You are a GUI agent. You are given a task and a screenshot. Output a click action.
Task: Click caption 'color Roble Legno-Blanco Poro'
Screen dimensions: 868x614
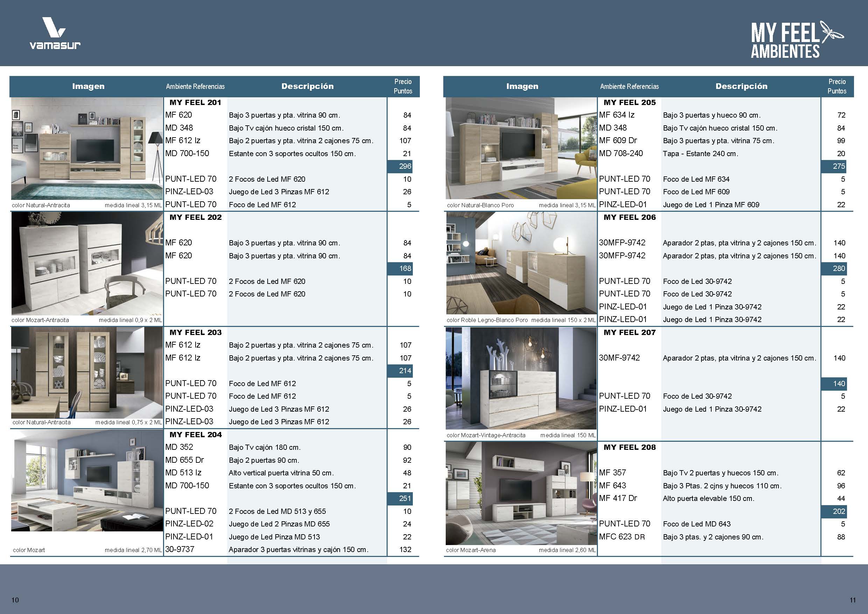click(x=487, y=320)
